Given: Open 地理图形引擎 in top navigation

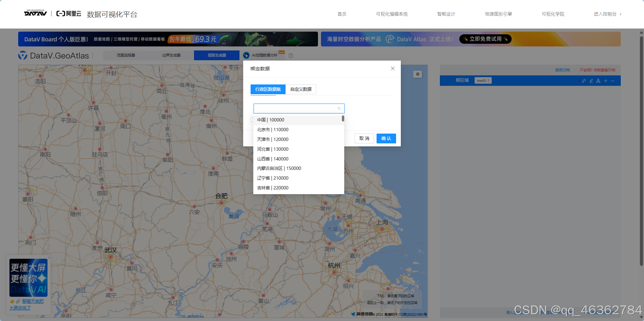Looking at the screenshot, I should point(498,14).
